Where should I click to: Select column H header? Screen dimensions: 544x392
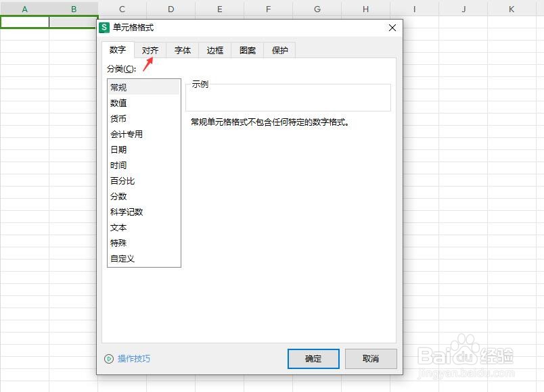(365, 9)
